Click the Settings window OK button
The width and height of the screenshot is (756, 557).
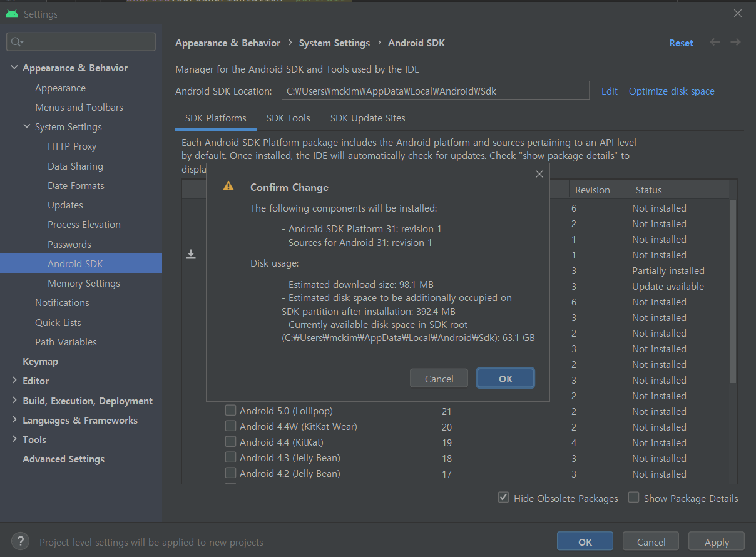585,542
